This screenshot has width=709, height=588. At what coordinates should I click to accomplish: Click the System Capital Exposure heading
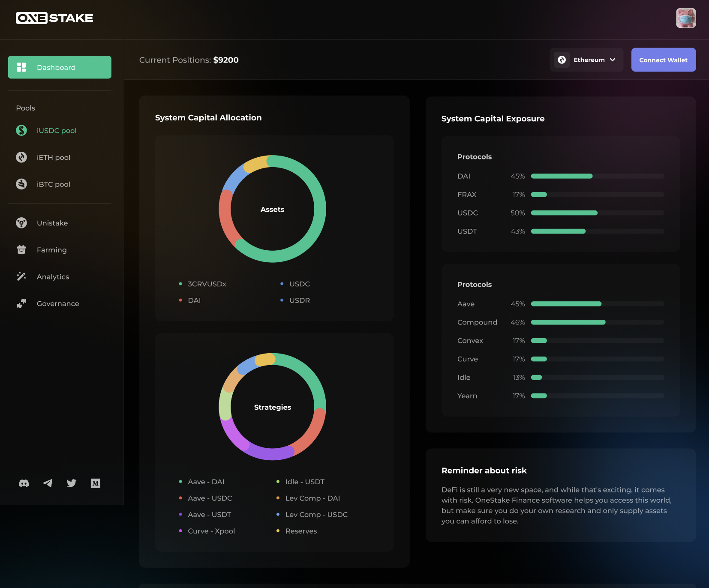pos(493,119)
